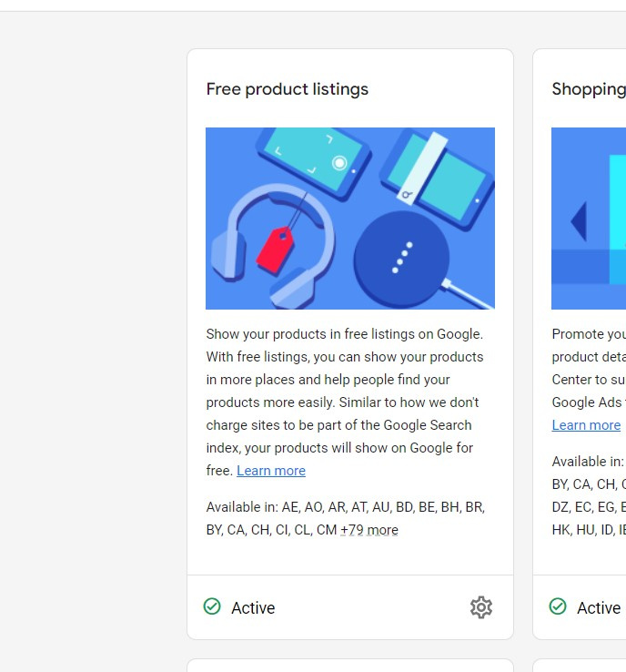
Task: Select the "Free product listings" card heading
Action: (x=288, y=89)
